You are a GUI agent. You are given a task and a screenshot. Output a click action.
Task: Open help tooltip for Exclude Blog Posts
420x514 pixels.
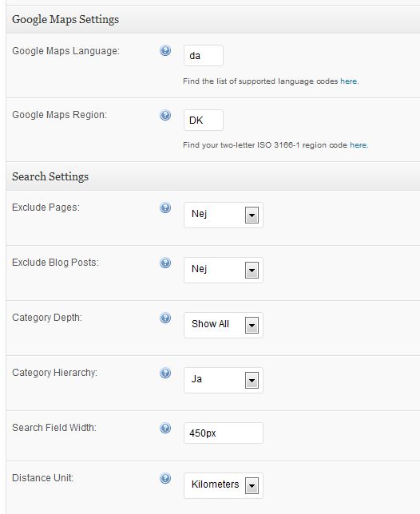coord(165,263)
